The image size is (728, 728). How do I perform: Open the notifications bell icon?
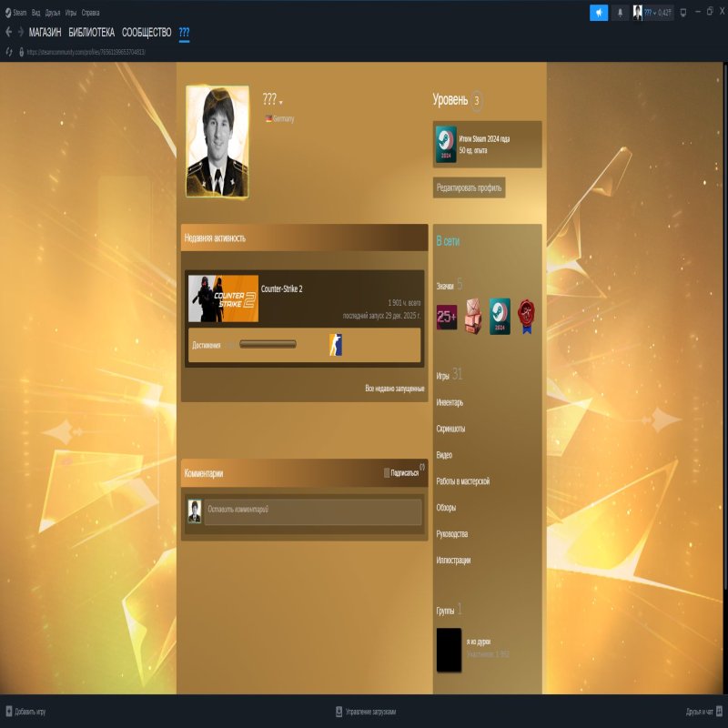(621, 13)
